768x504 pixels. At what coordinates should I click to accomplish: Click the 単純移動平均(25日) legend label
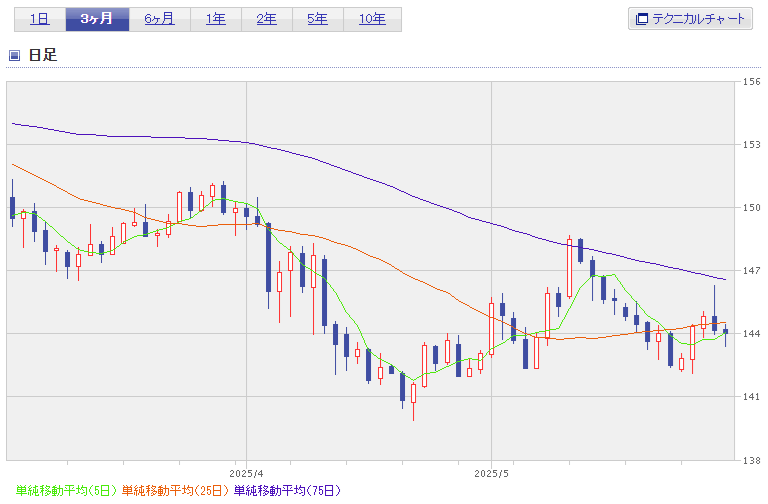point(175,490)
